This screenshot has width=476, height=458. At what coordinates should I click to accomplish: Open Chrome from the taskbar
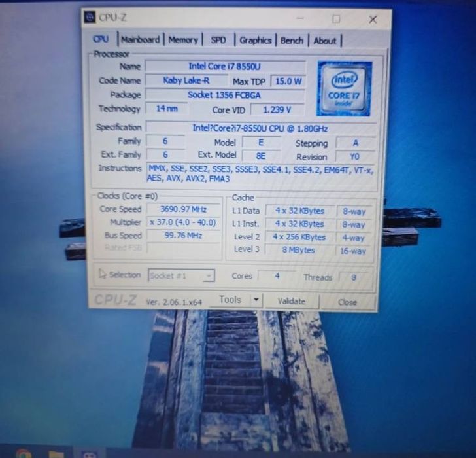tap(24, 454)
